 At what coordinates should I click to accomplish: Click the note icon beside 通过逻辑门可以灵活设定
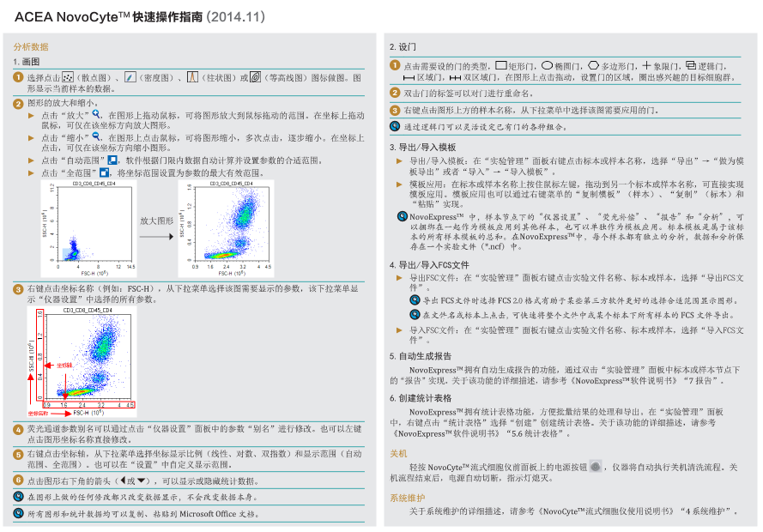(395, 126)
